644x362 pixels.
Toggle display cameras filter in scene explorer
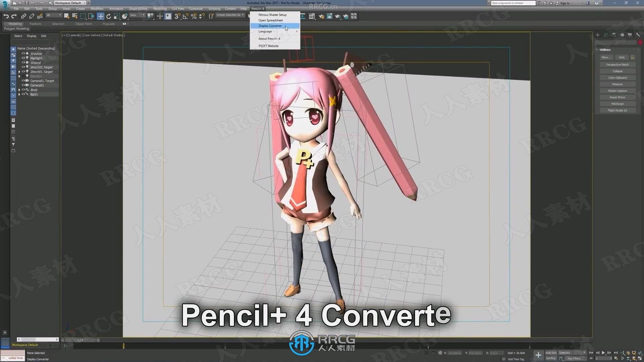coord(13,67)
